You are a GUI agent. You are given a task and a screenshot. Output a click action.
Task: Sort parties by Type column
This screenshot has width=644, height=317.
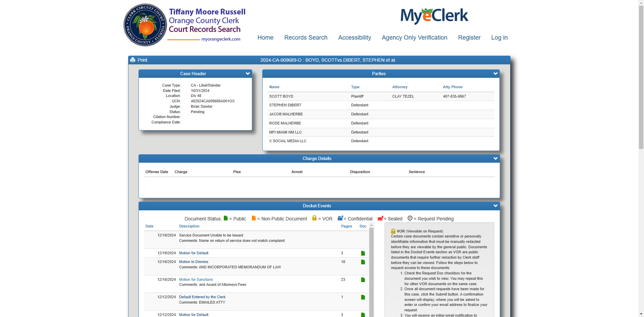coord(355,87)
